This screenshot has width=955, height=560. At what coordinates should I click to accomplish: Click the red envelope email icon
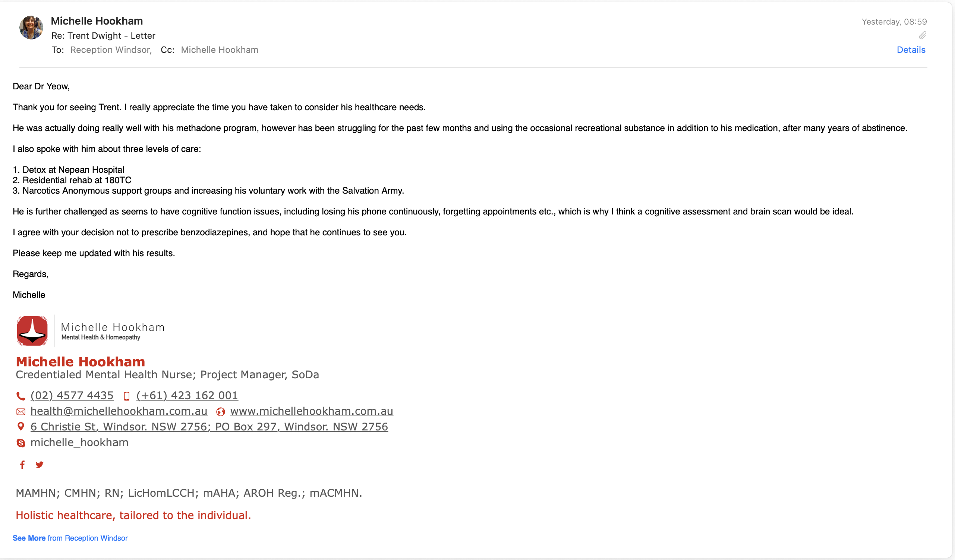[21, 411]
